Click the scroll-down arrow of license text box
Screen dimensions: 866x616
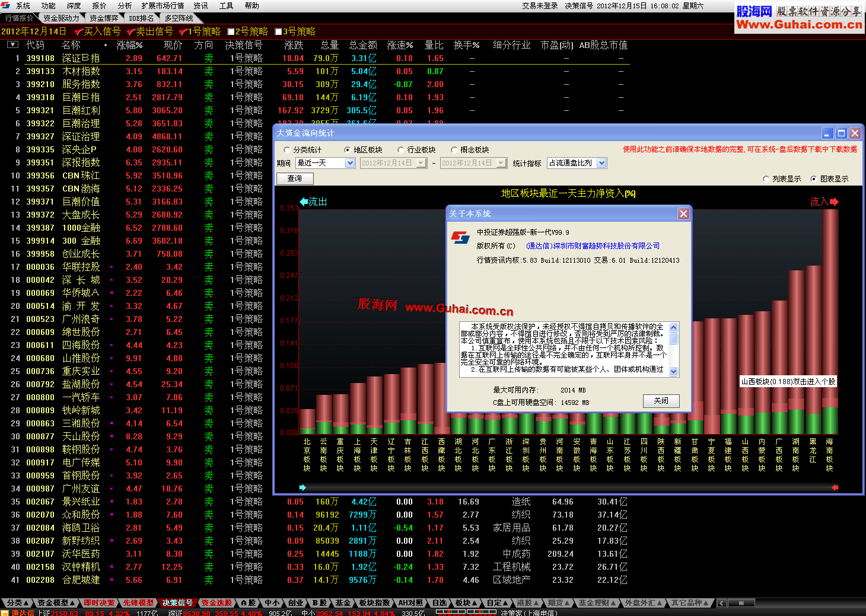tap(674, 371)
